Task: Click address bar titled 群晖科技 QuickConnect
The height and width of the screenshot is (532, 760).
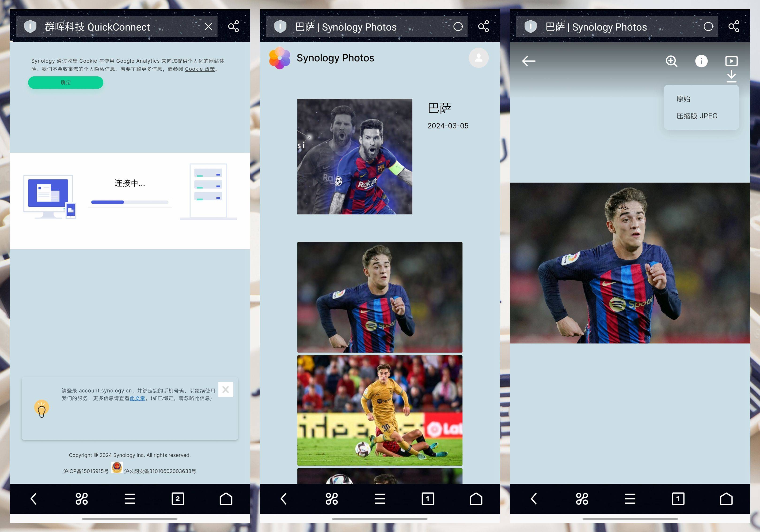Action: coord(117,26)
